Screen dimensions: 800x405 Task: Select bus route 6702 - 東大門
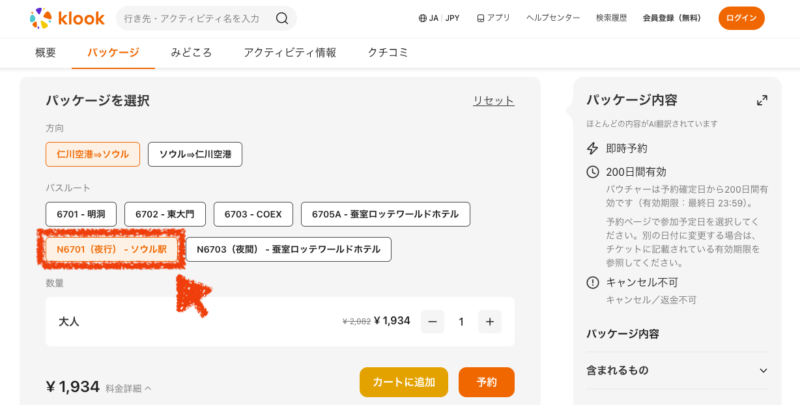[x=165, y=214]
